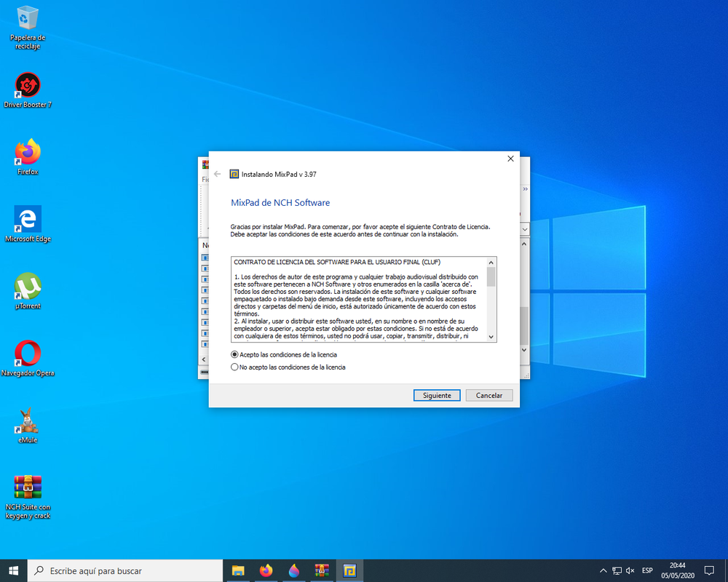Open the network tray icon
This screenshot has height=582, width=728.
(x=617, y=571)
